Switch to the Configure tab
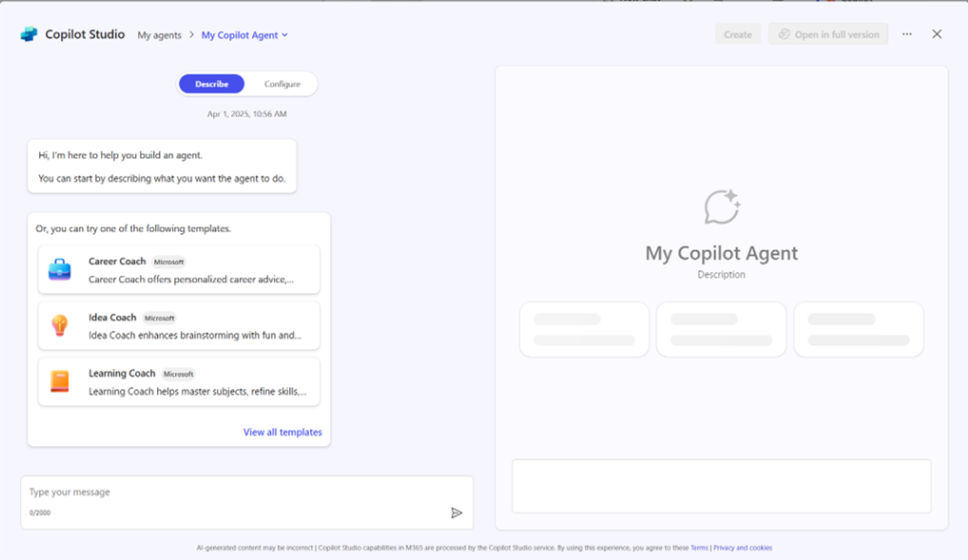Image resolution: width=968 pixels, height=560 pixels. [282, 84]
